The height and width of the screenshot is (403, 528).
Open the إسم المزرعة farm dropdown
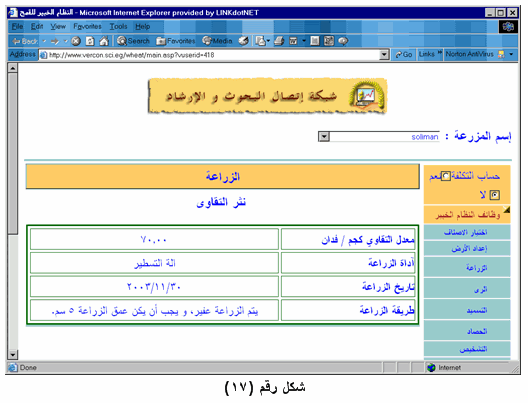324,137
